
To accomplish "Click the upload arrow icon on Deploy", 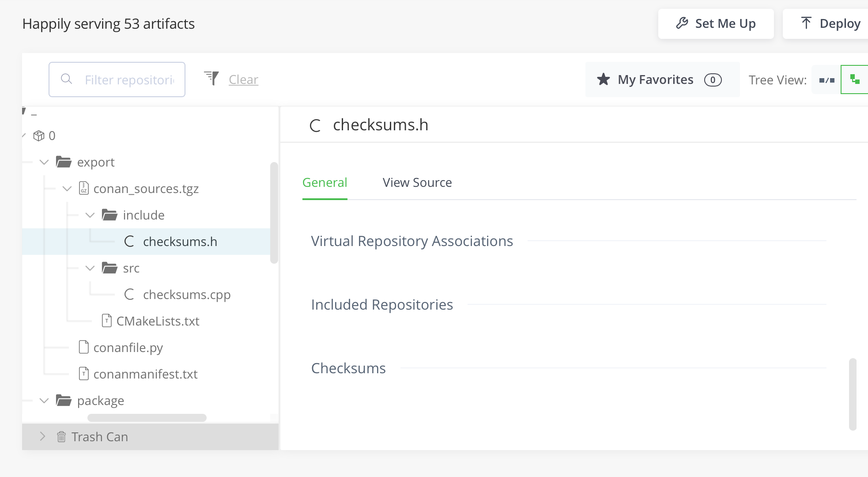I will click(x=807, y=22).
